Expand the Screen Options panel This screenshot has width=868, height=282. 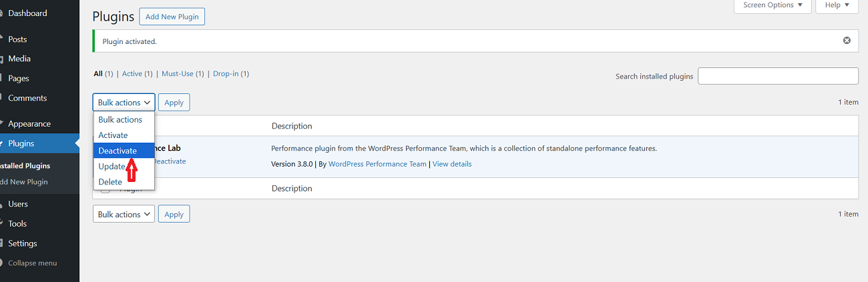coord(773,5)
